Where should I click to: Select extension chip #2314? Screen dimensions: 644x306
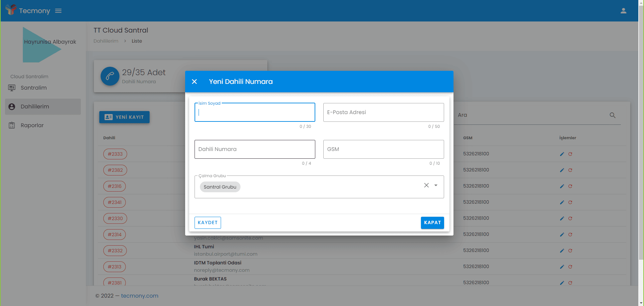(115, 235)
